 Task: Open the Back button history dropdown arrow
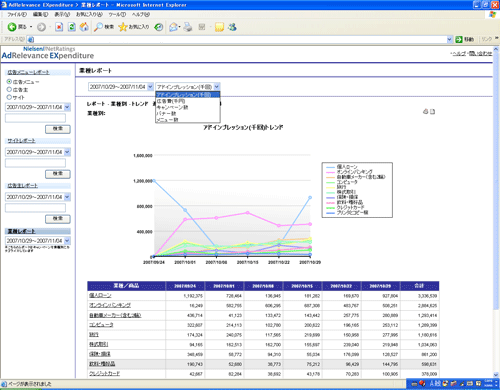coord(31,27)
